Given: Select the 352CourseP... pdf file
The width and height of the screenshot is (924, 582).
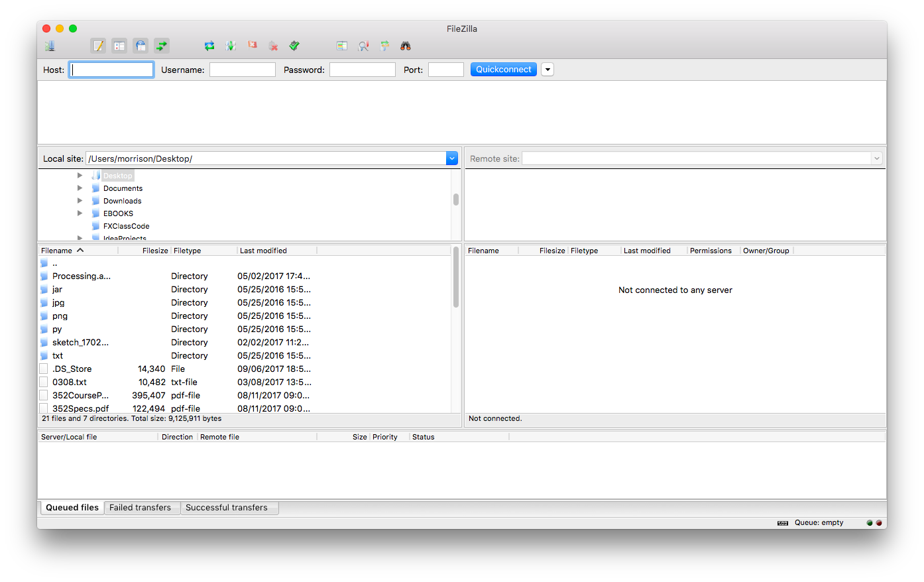Looking at the screenshot, I should (x=245, y=396).
